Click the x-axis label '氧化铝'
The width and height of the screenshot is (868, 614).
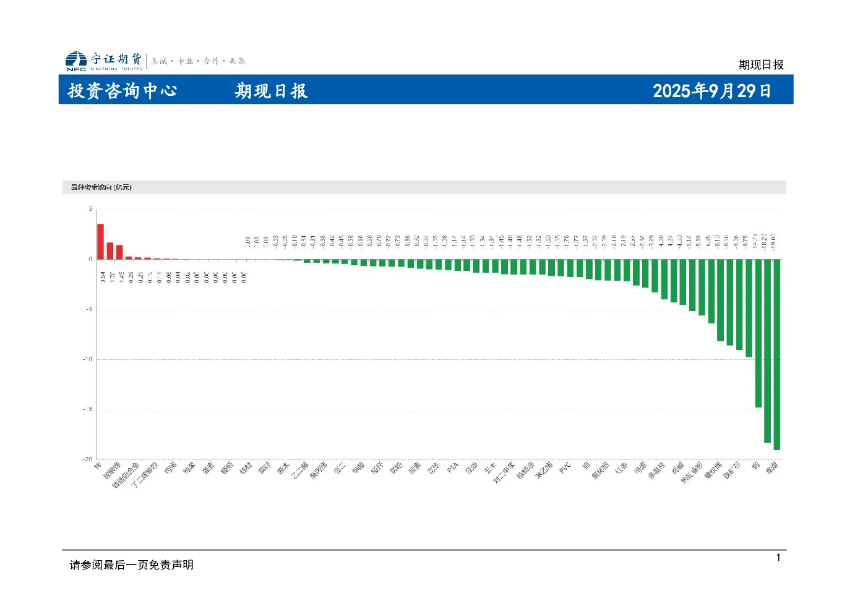(x=600, y=470)
